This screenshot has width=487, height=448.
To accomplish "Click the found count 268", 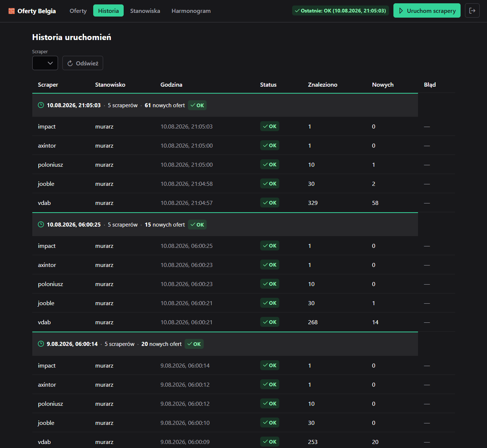I will [x=313, y=322].
